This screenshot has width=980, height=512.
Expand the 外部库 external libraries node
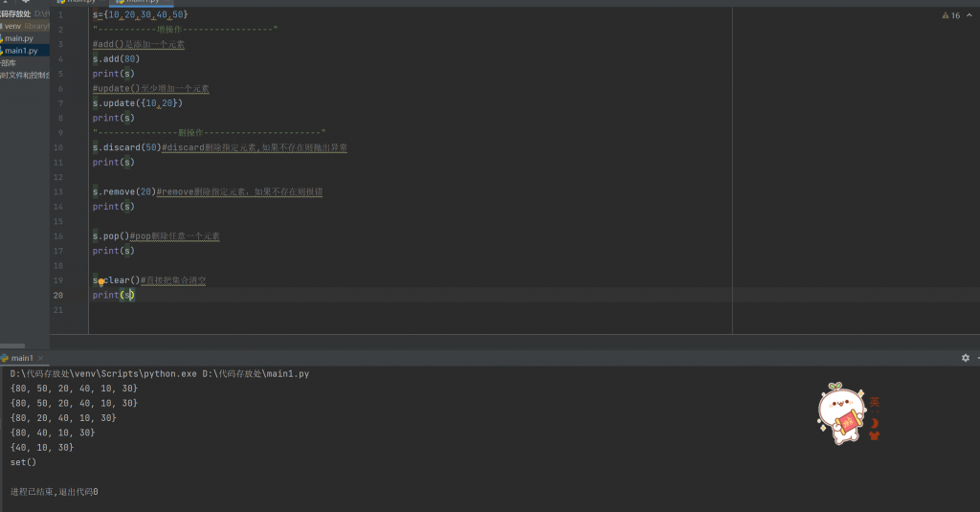coord(9,63)
